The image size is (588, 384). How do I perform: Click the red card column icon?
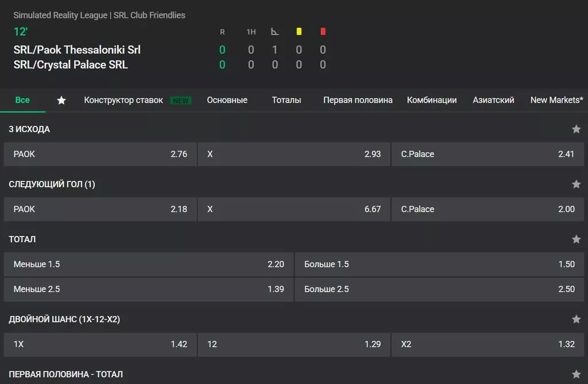coord(323,32)
